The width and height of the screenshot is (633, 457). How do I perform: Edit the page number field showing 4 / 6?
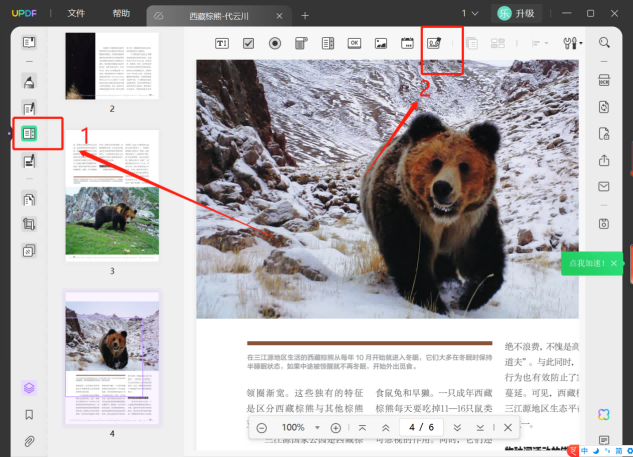421,427
